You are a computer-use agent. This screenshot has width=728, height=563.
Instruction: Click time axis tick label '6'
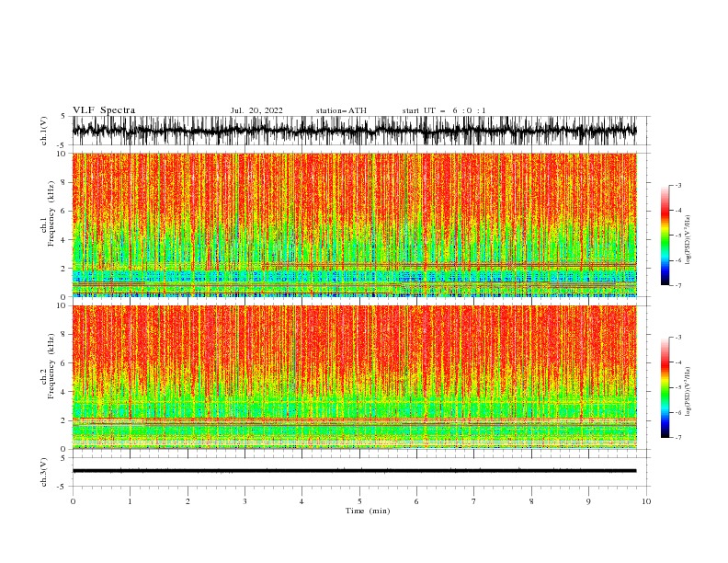pyautogui.click(x=416, y=501)
